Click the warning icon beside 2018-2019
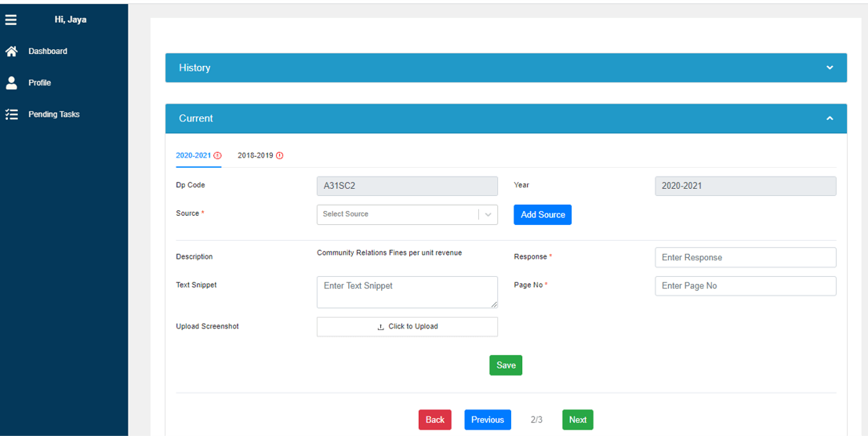The height and width of the screenshot is (436, 868). point(280,155)
